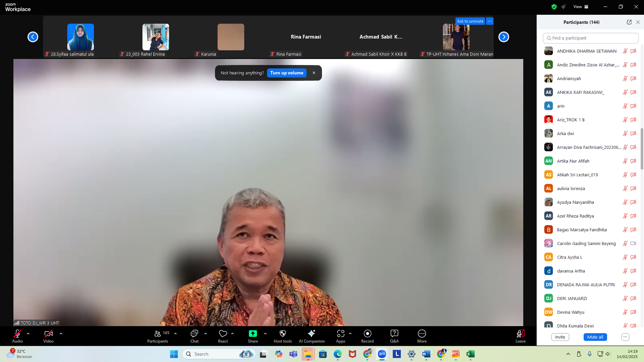Screen dimensions: 644x362
Task: Click the Leave meeting icon
Action: point(520,334)
